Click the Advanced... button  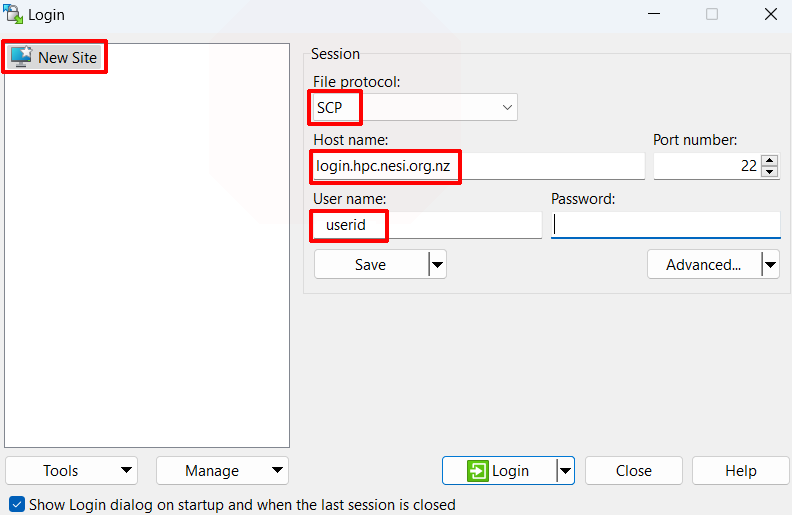click(704, 264)
